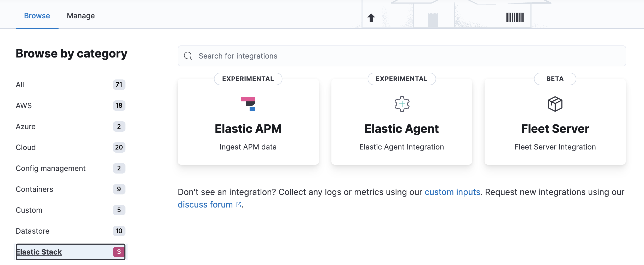Click the EXPERIMENTAL badge on Elastic APM
644x265 pixels.
tap(248, 79)
